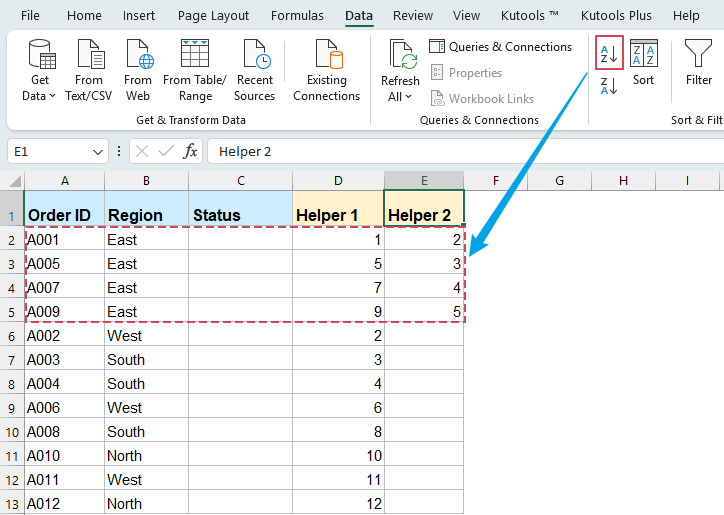
Task: Switch to the Review tab
Action: click(413, 16)
